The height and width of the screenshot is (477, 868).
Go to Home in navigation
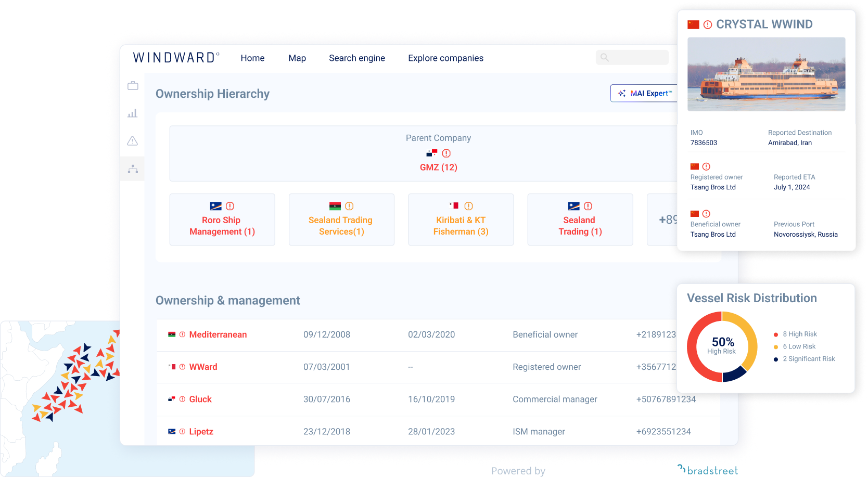(x=252, y=58)
